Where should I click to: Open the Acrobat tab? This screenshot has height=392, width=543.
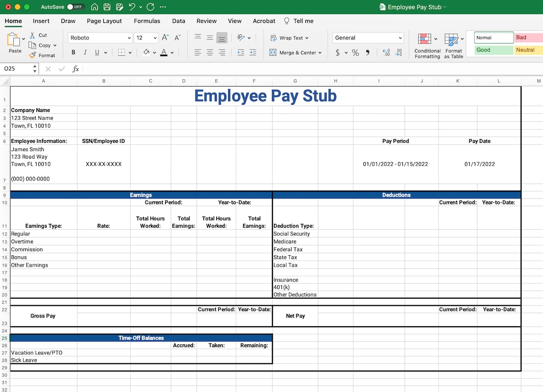pyautogui.click(x=264, y=21)
